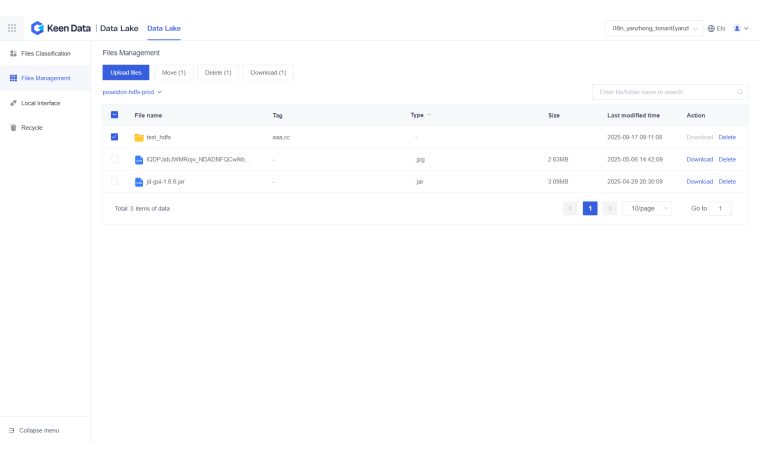Open the test_hdfs folder icon
Viewport: 760px width, 460px height.
[139, 137]
